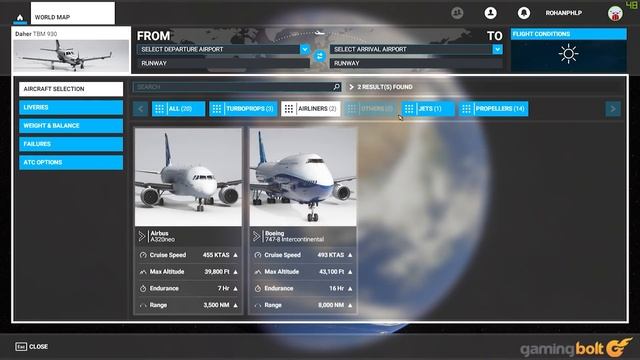Expand the departure airport dropdown arrow

(305, 49)
